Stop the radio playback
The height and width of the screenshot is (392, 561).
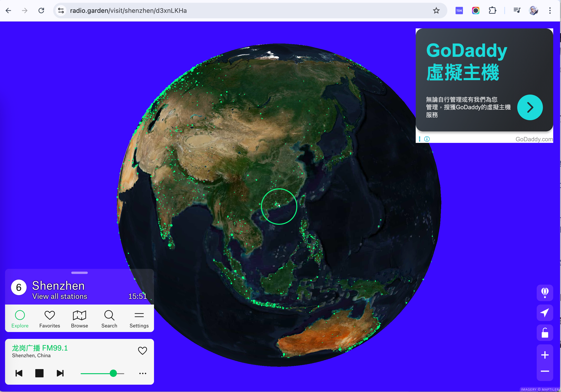tap(39, 373)
